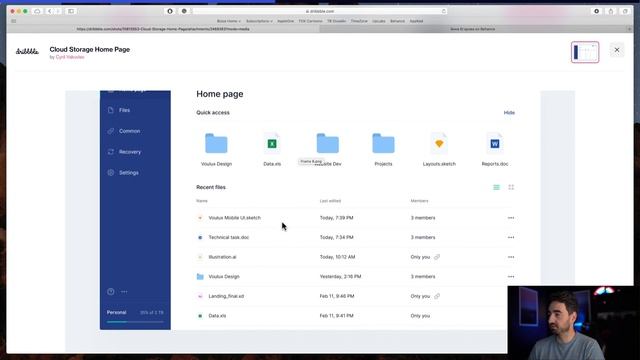Image resolution: width=640 pixels, height=360 pixels.
Task: Open Safari's share button
Action: coord(611,11)
